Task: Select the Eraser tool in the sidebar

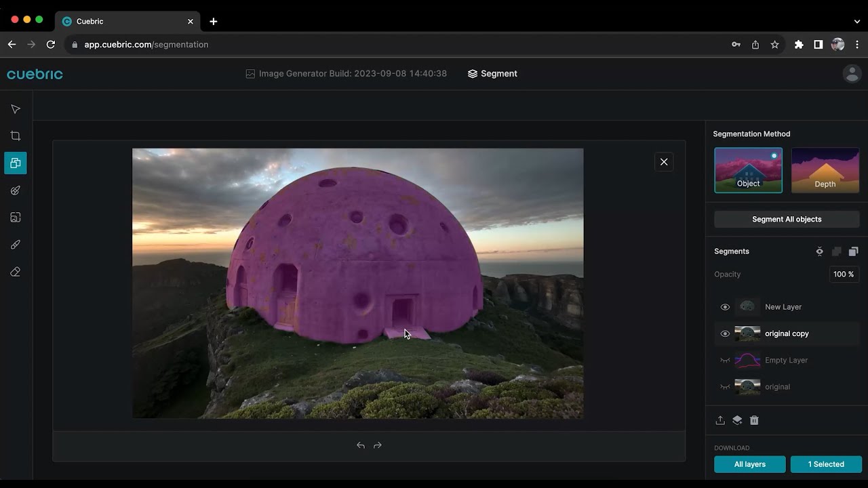Action: (x=15, y=271)
